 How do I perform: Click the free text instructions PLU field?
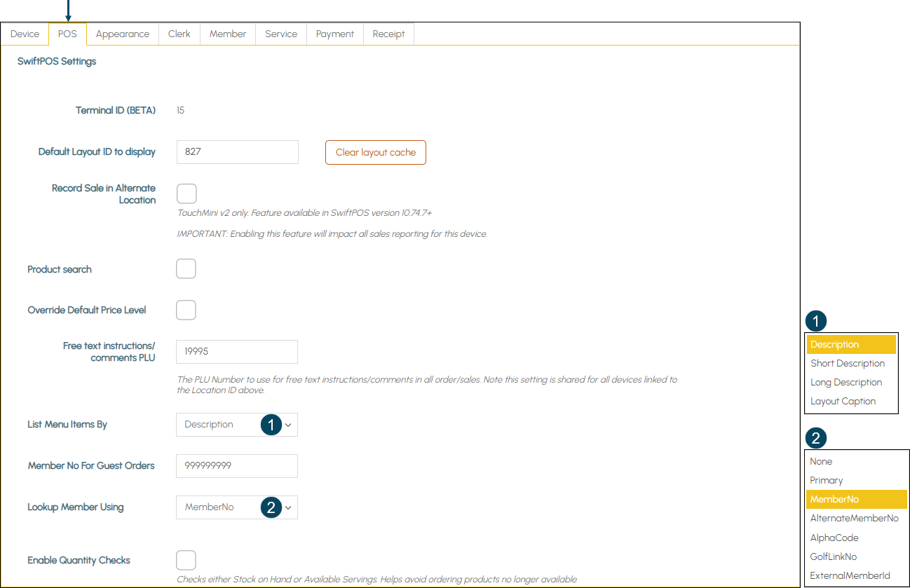(x=238, y=352)
